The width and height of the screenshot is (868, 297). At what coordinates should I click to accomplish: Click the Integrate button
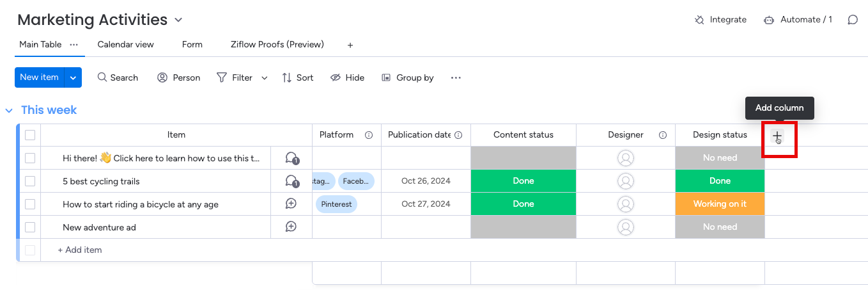pyautogui.click(x=720, y=20)
